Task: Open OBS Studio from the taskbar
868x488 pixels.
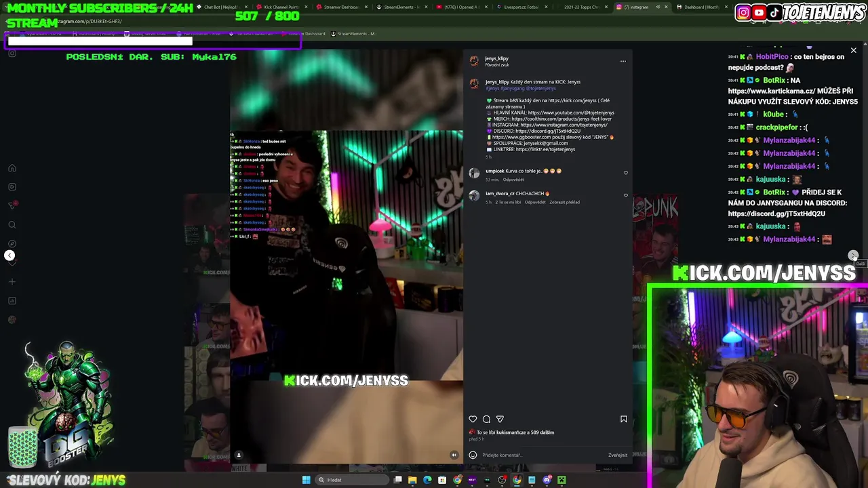Action: [x=502, y=480]
